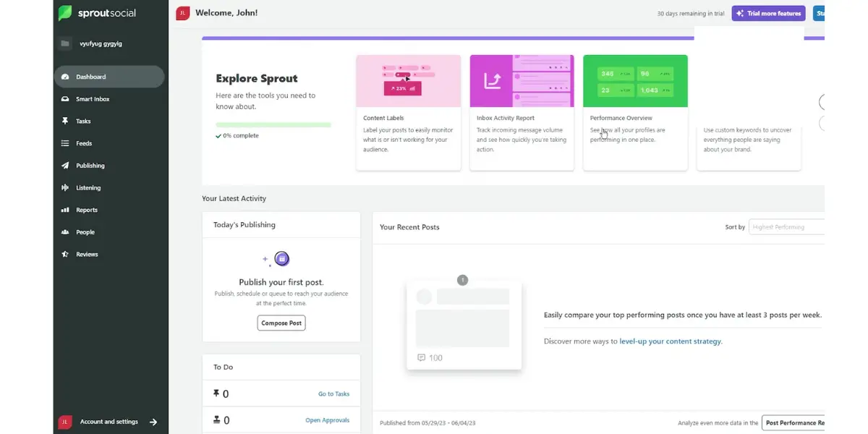Click the Content Labels card title
The height and width of the screenshot is (434, 868).
pyautogui.click(x=383, y=118)
